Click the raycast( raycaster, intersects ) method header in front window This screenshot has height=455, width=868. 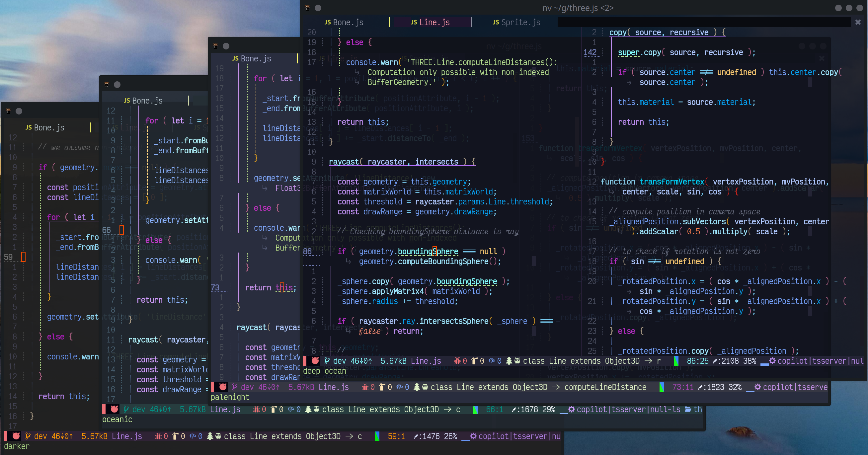click(402, 162)
